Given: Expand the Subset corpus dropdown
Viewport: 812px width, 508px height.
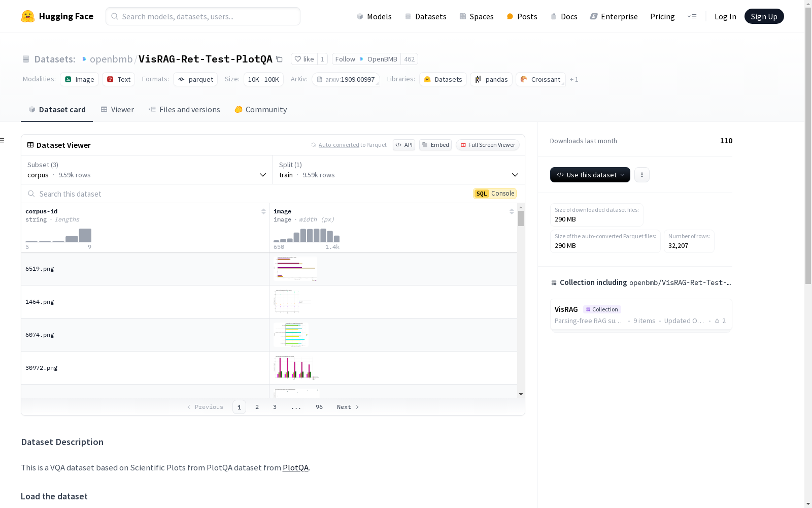Looking at the screenshot, I should point(147,170).
